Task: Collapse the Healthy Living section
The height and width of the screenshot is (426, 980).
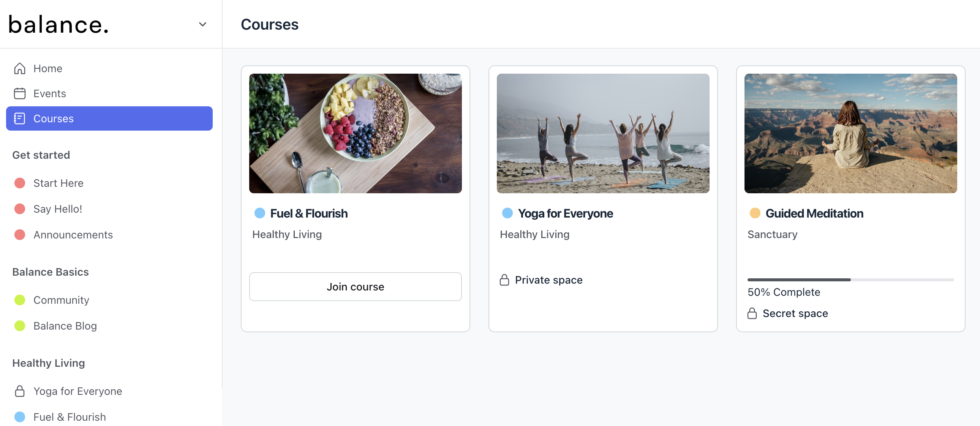Action: [x=48, y=363]
